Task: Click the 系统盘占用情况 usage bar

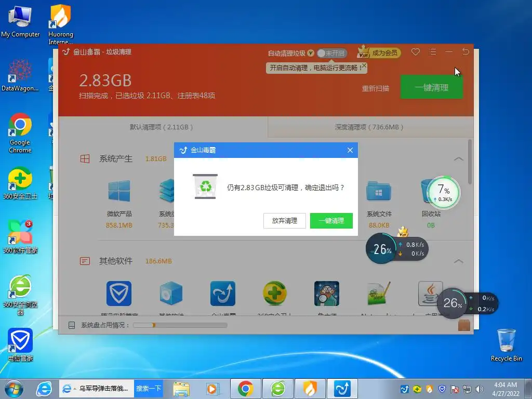Action: (x=180, y=325)
